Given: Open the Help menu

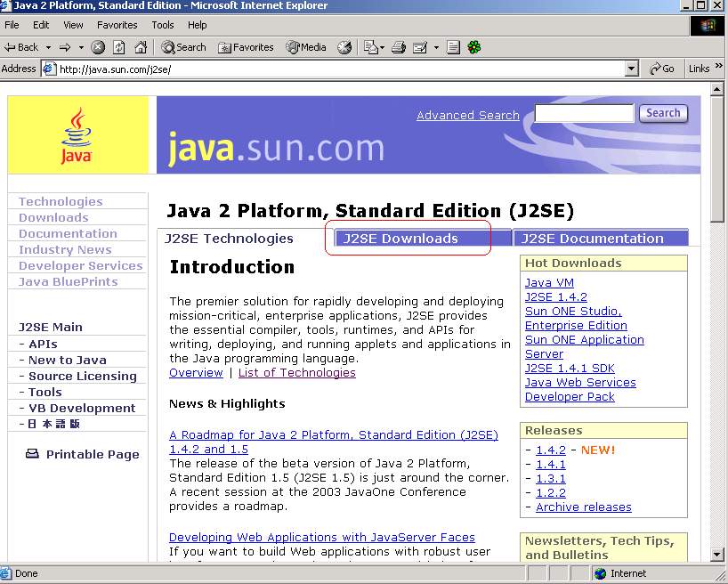Looking at the screenshot, I should [x=198, y=25].
